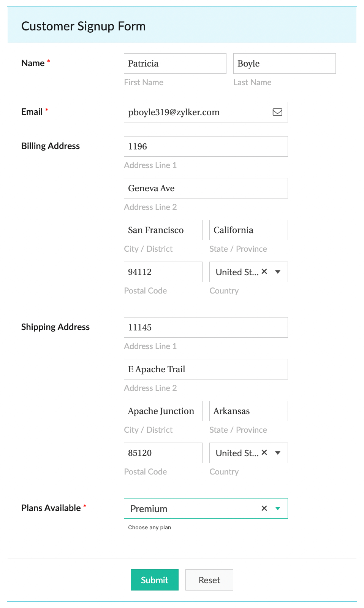Click the envelope icon beside the email field

click(277, 112)
